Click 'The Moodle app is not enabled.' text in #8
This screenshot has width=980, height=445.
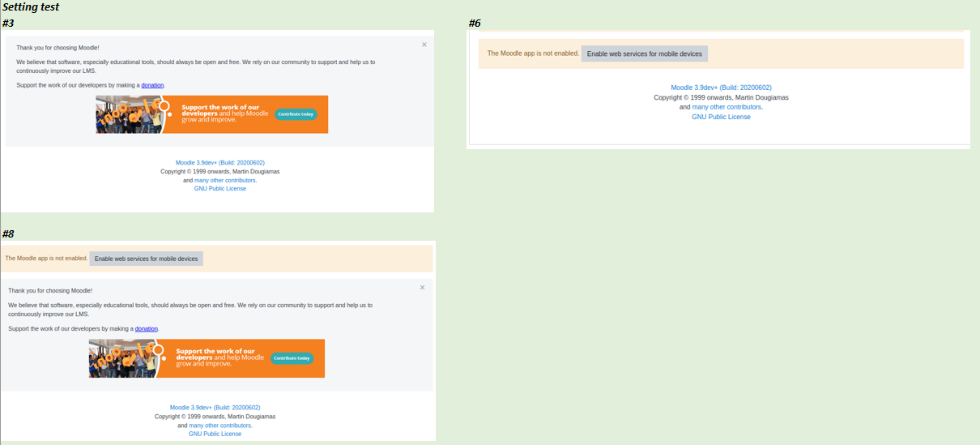[46, 259]
